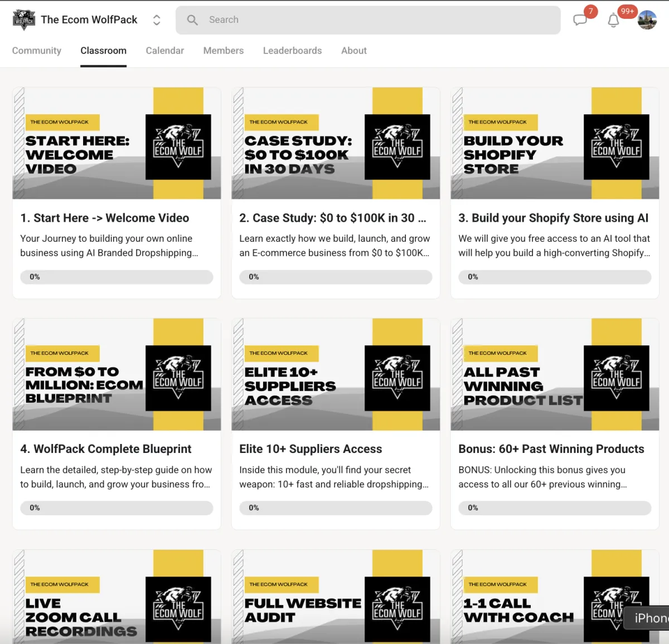Select the Classroom tab

[103, 51]
